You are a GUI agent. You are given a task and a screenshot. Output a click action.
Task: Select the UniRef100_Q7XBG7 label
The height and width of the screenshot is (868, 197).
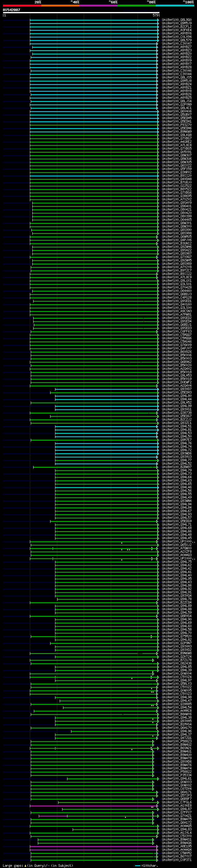177,139
